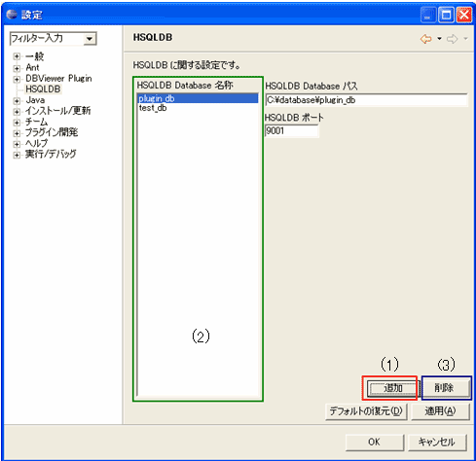Open the フィルター入力 combo box dropdown
Image resolution: width=476 pixels, height=461 pixels.
(x=90, y=39)
